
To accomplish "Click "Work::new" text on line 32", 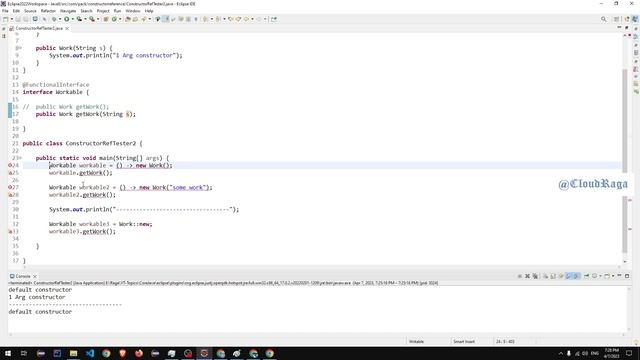I will (x=136, y=224).
